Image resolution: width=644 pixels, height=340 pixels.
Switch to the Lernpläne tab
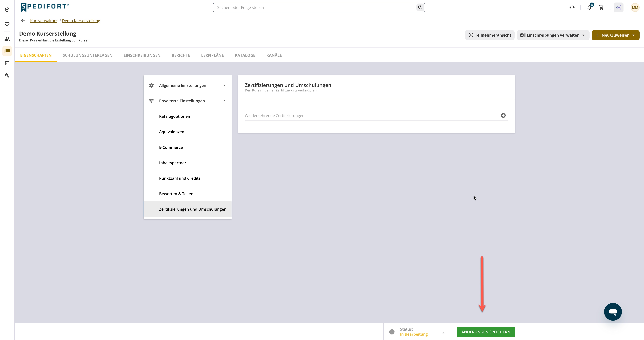click(212, 55)
